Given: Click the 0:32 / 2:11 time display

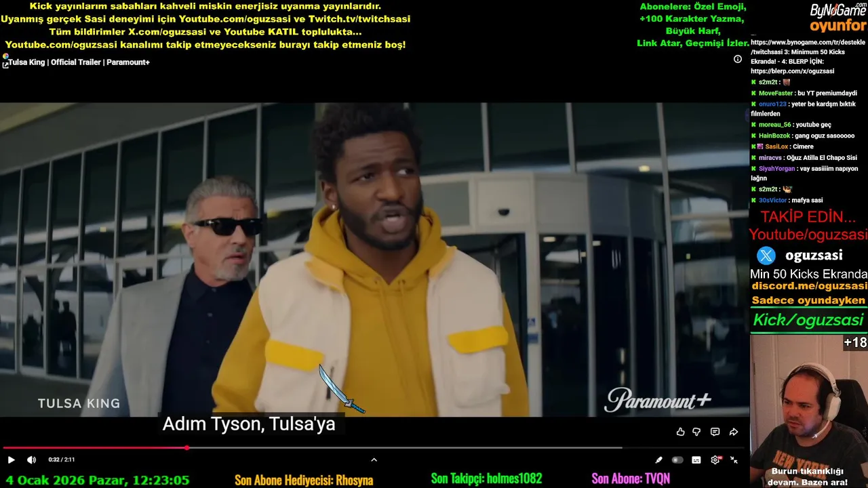Looking at the screenshot, I should [62, 460].
